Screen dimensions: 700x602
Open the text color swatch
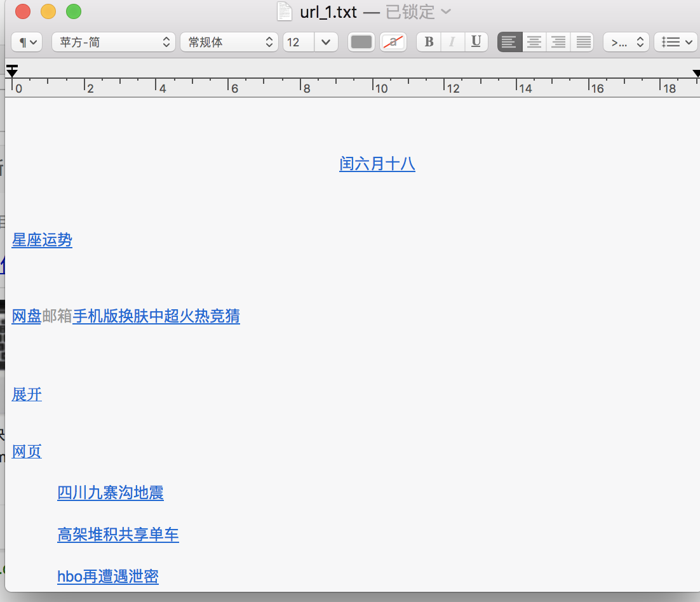(361, 42)
